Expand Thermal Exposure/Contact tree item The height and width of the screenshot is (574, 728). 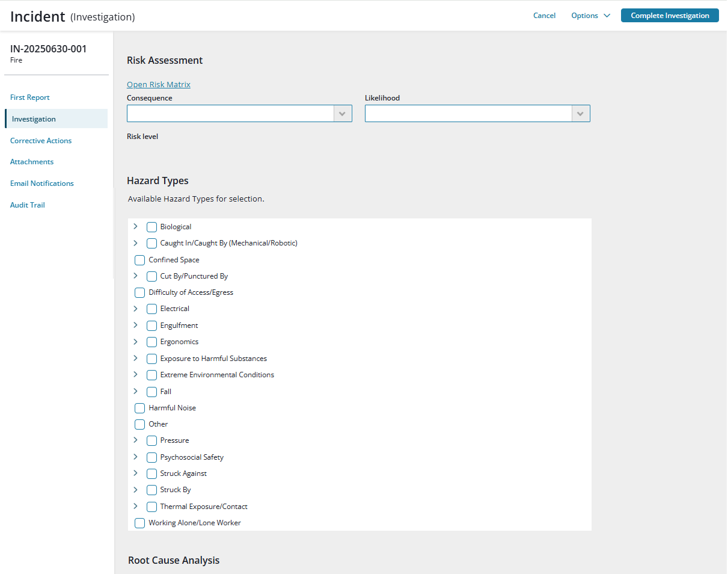[135, 506]
